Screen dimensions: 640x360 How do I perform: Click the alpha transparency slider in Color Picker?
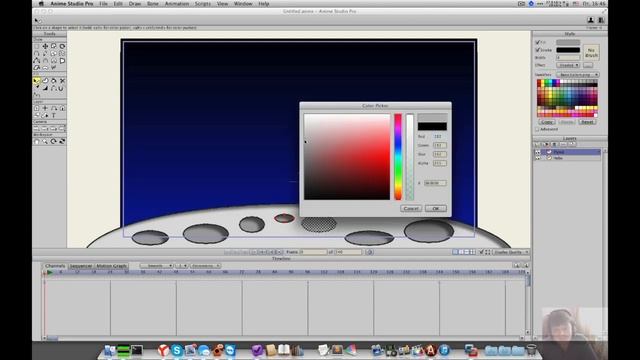coord(409,157)
